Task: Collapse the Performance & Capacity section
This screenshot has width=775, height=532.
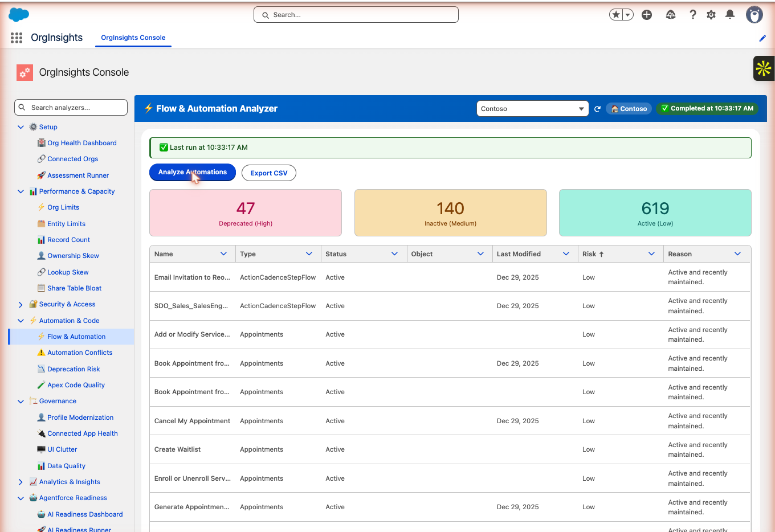Action: (21, 191)
